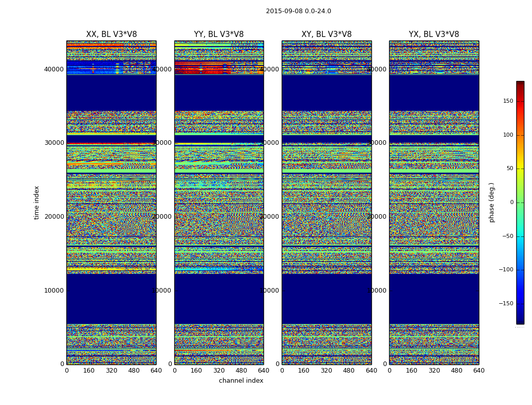Click YX panel's "320" channel tick label
532x405 pixels.
click(434, 371)
